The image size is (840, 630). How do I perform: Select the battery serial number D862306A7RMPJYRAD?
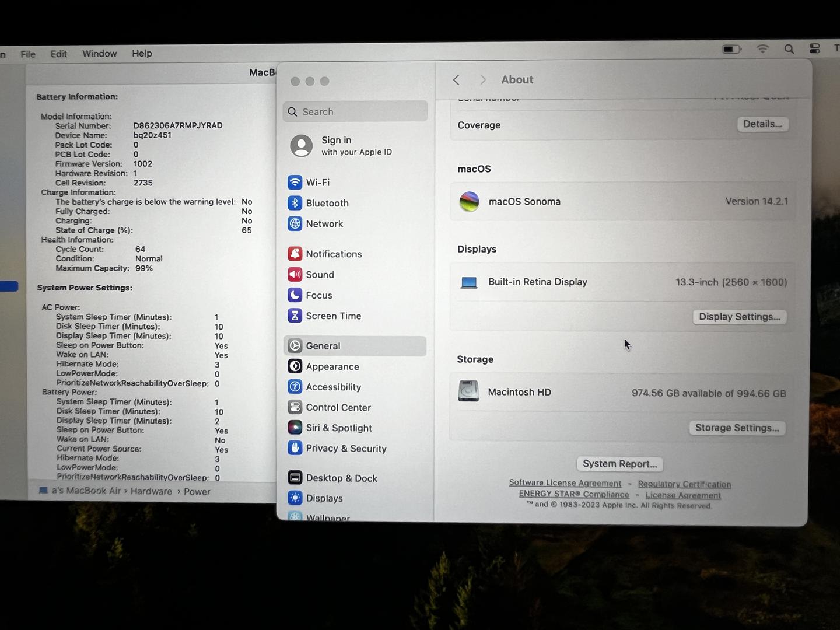click(x=178, y=125)
